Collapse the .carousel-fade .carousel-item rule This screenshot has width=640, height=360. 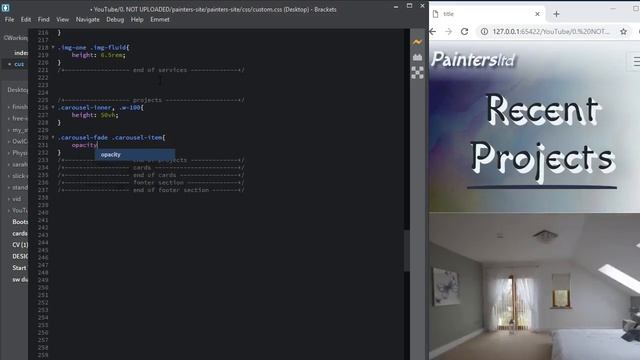[53, 138]
